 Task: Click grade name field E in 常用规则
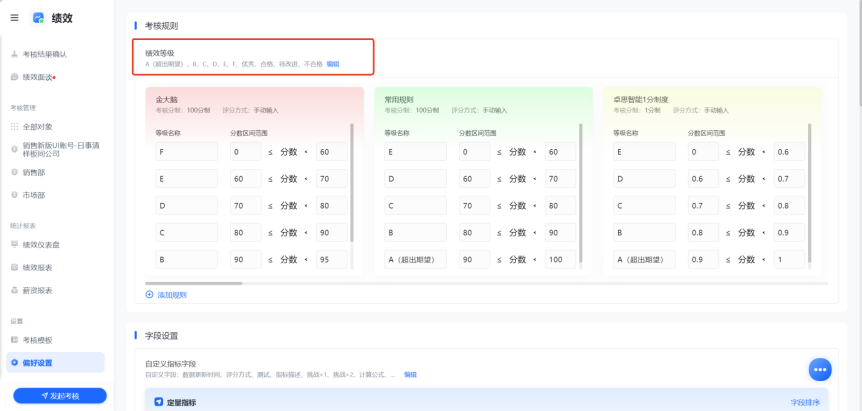[x=416, y=152]
